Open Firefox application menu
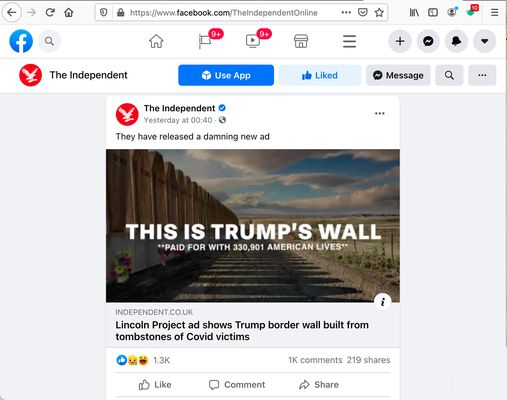Image resolution: width=507 pixels, height=400 pixels. [x=495, y=13]
